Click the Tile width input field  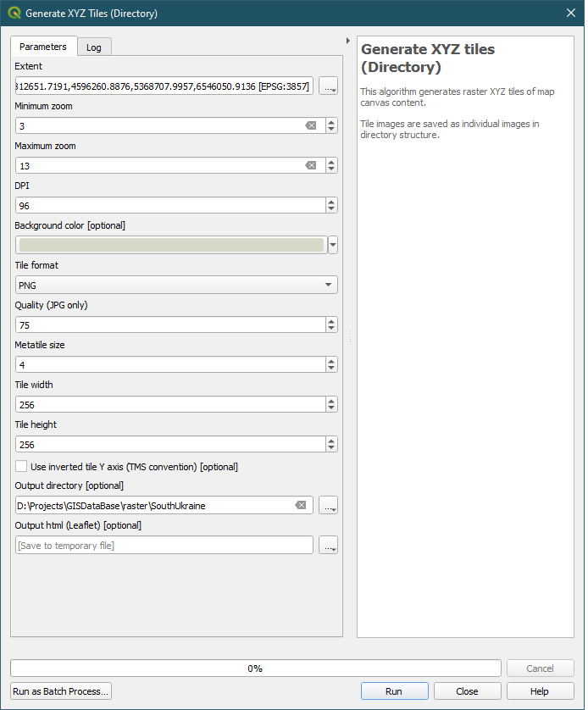click(169, 405)
